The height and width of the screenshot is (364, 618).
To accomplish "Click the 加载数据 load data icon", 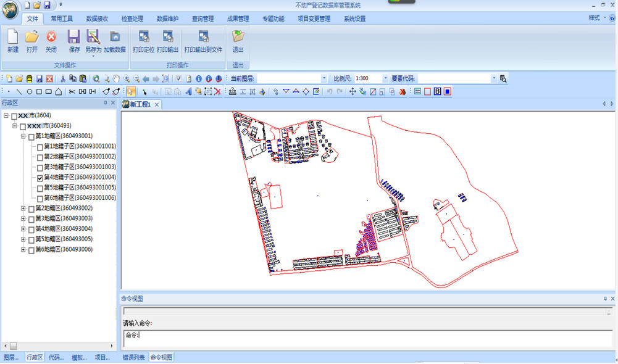I will coord(114,41).
